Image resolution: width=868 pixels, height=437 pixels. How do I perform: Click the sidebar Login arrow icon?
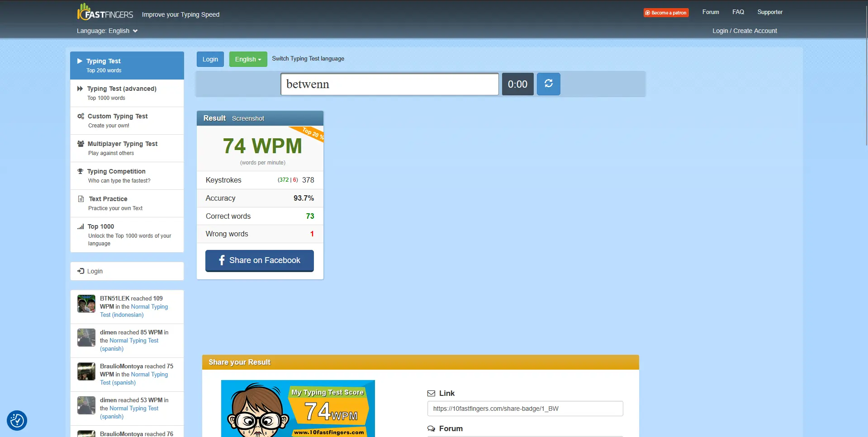coord(81,271)
